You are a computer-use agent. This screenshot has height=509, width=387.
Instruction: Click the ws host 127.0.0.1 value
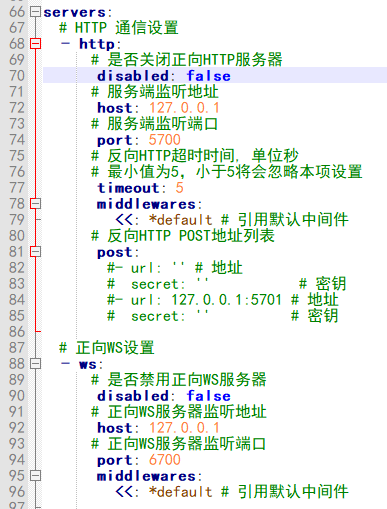pos(184,428)
